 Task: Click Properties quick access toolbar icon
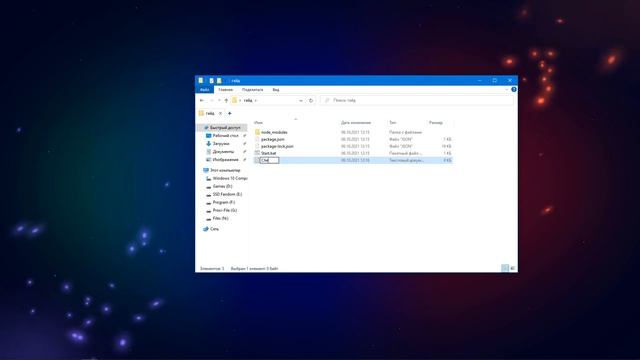point(211,80)
